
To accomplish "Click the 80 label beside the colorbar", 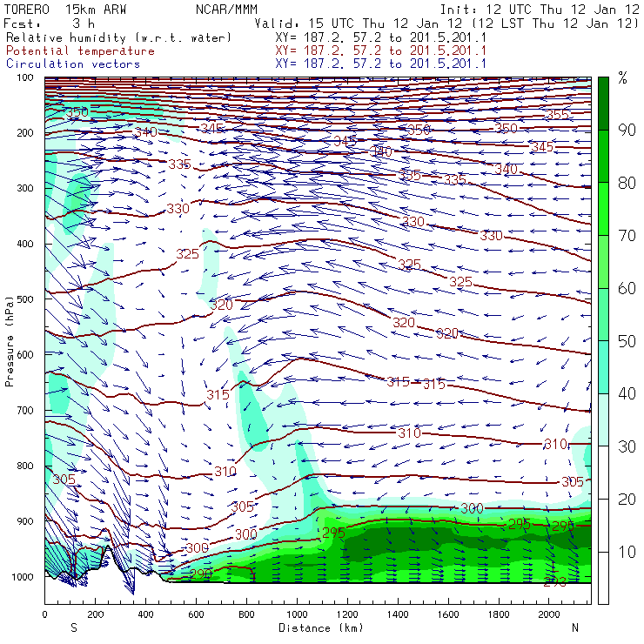I will pyautogui.click(x=627, y=183).
